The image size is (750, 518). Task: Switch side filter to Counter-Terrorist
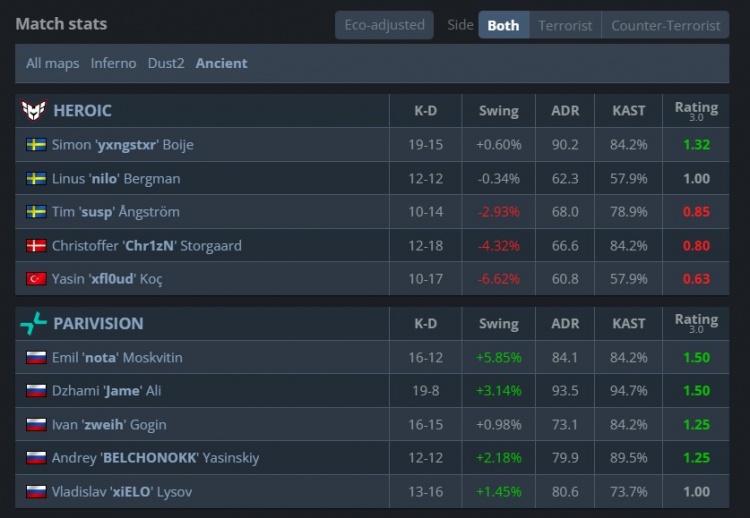[x=665, y=25]
